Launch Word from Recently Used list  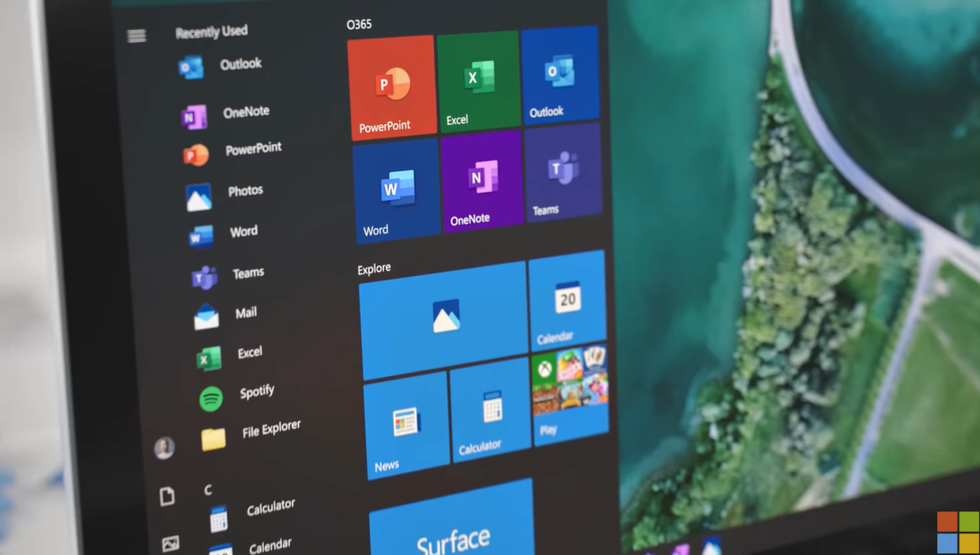(x=223, y=234)
